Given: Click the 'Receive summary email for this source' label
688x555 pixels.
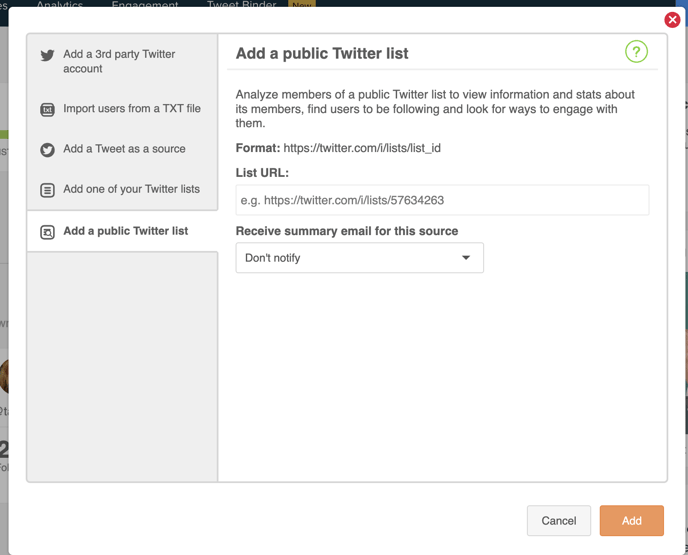Looking at the screenshot, I should tap(347, 231).
